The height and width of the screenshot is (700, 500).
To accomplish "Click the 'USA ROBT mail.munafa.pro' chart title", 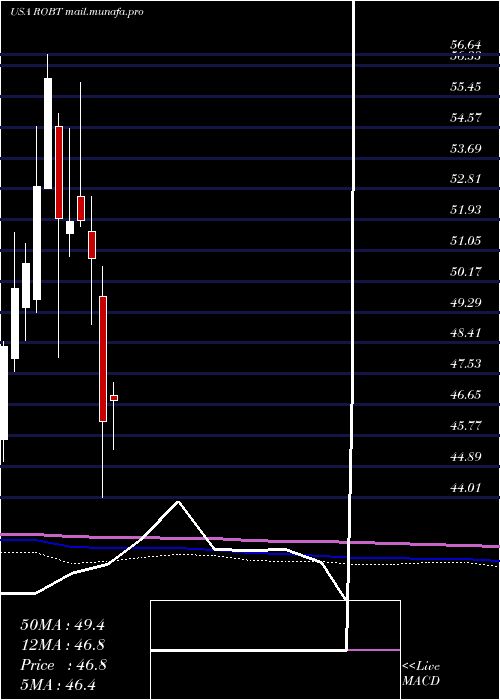I will click(77, 12).
